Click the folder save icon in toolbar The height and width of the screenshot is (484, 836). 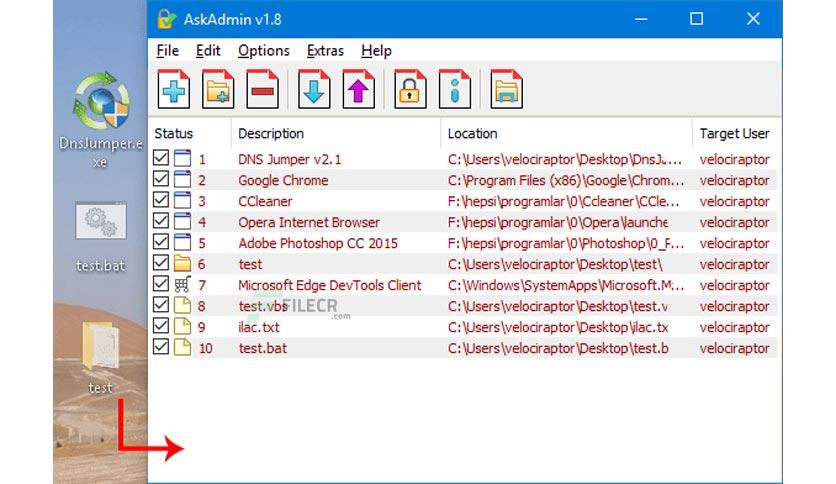[x=506, y=90]
